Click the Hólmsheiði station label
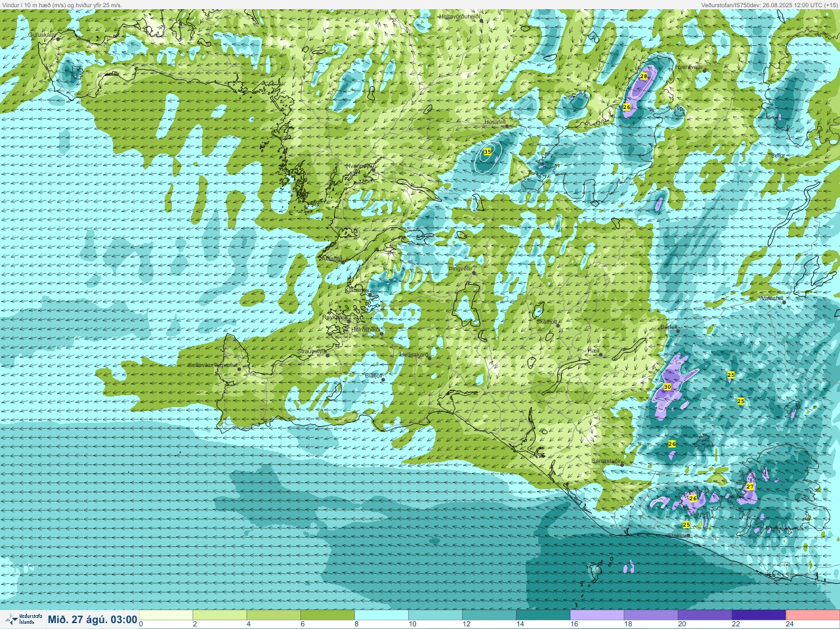 coord(366,329)
